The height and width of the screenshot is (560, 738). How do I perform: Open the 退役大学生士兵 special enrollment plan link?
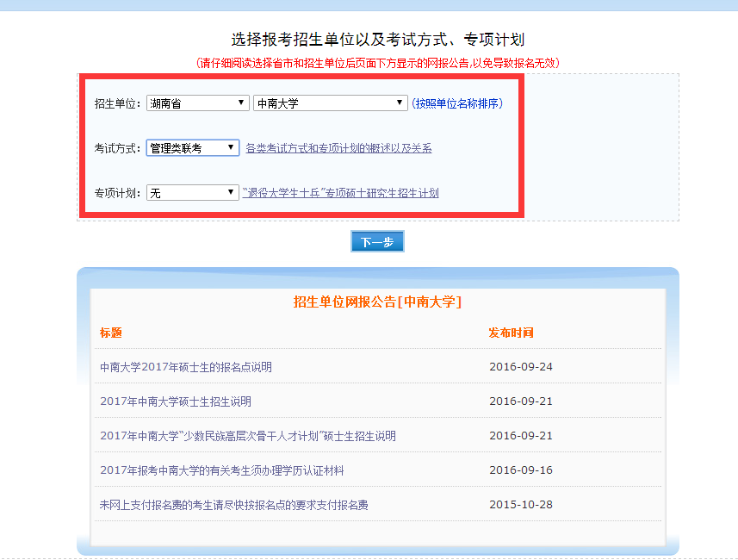[x=341, y=193]
